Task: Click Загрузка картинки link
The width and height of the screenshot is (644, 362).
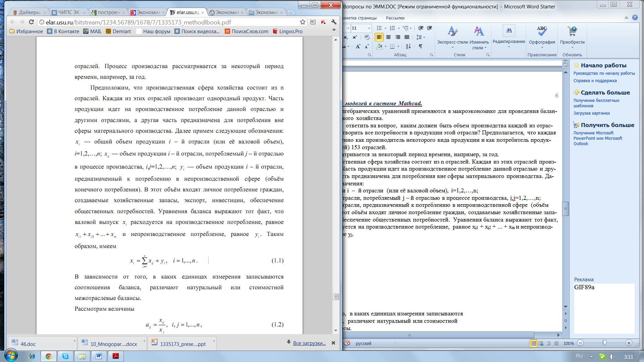Action: coord(592,113)
